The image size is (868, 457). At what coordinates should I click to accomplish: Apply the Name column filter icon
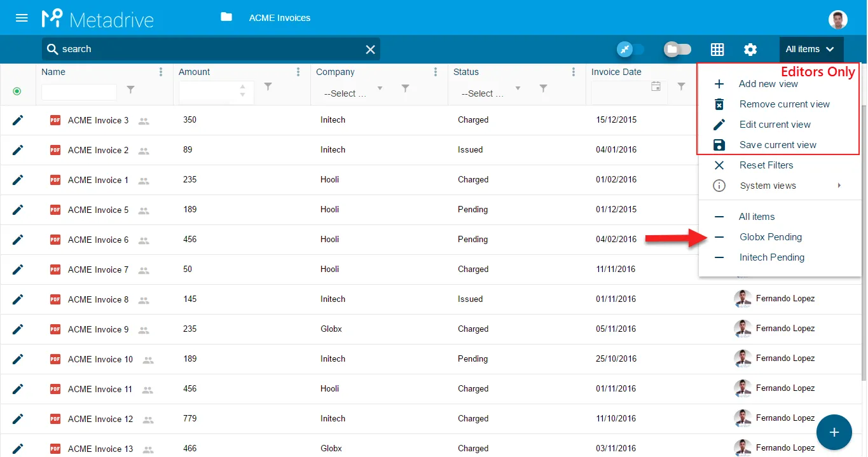(x=130, y=90)
